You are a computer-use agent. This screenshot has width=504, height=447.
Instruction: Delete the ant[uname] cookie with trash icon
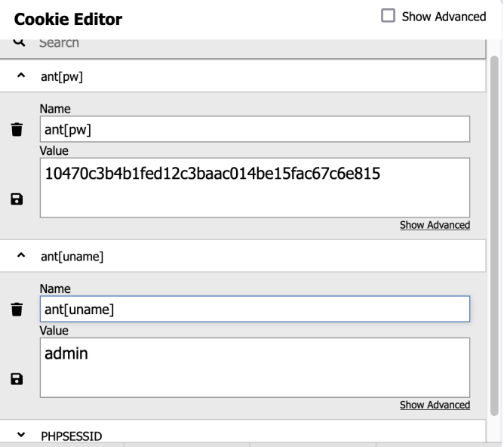click(x=16, y=309)
